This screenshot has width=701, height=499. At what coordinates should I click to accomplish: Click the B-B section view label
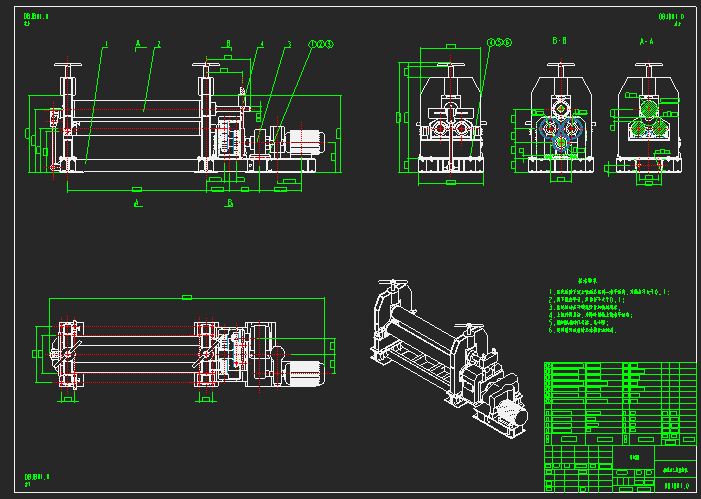pyautogui.click(x=559, y=41)
